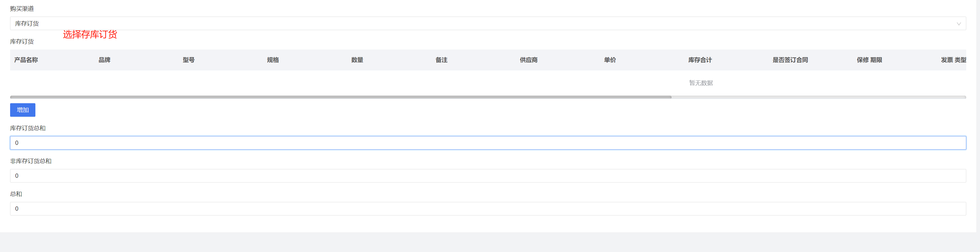Click the 数量 column header

(x=357, y=60)
